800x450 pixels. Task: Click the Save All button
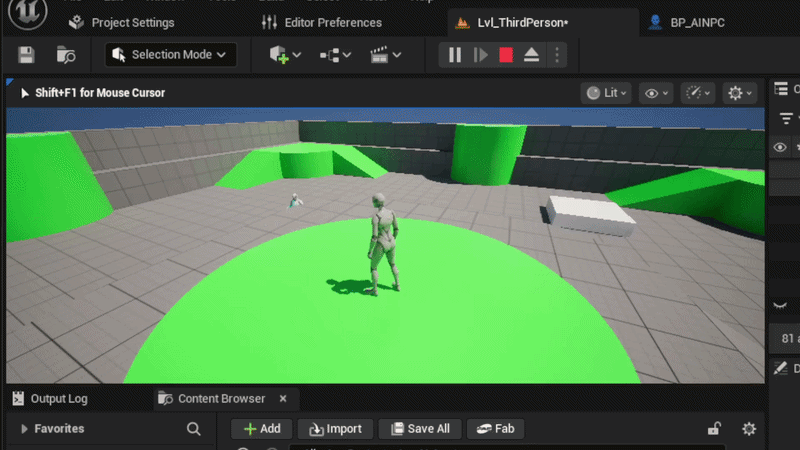pyautogui.click(x=420, y=429)
